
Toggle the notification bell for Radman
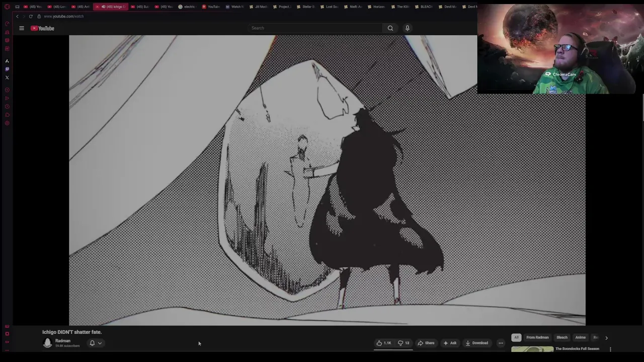pyautogui.click(x=92, y=343)
